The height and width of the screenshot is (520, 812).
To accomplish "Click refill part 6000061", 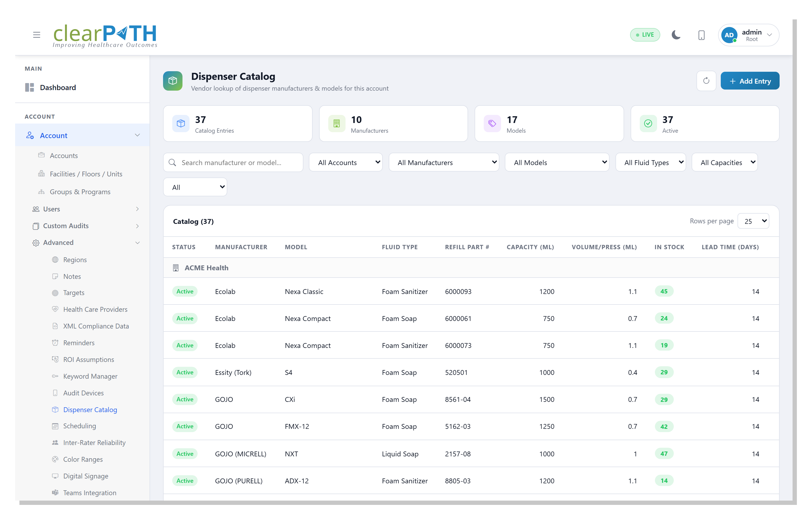I will click(458, 318).
